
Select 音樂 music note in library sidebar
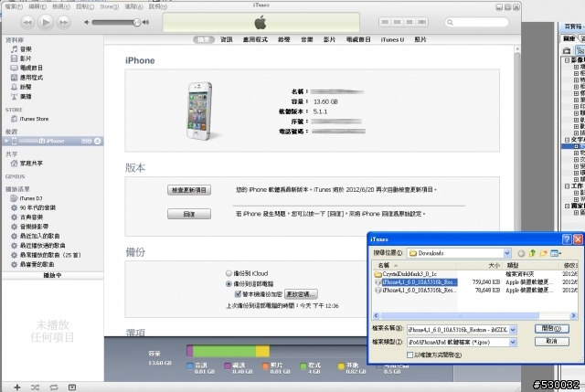pyautogui.click(x=21, y=49)
